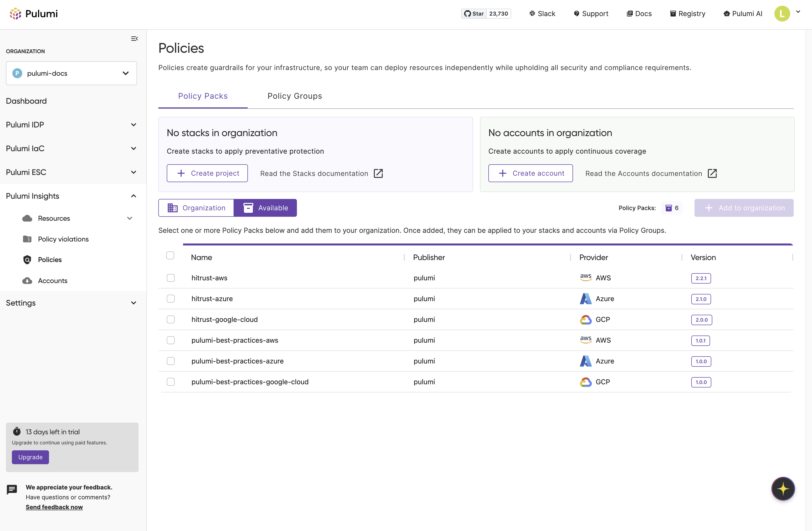Check the pulumi-best-practices-aws row checkbox
Screen dimensions: 812x531
[x=170, y=340]
